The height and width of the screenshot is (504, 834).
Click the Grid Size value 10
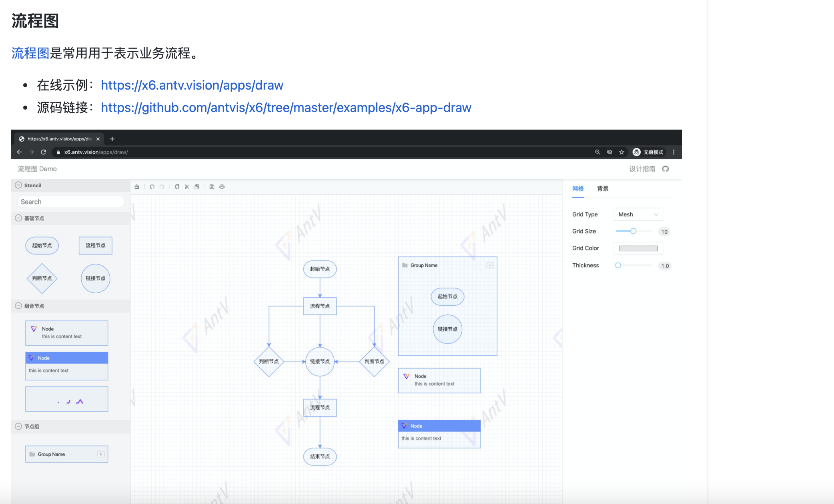(x=664, y=232)
